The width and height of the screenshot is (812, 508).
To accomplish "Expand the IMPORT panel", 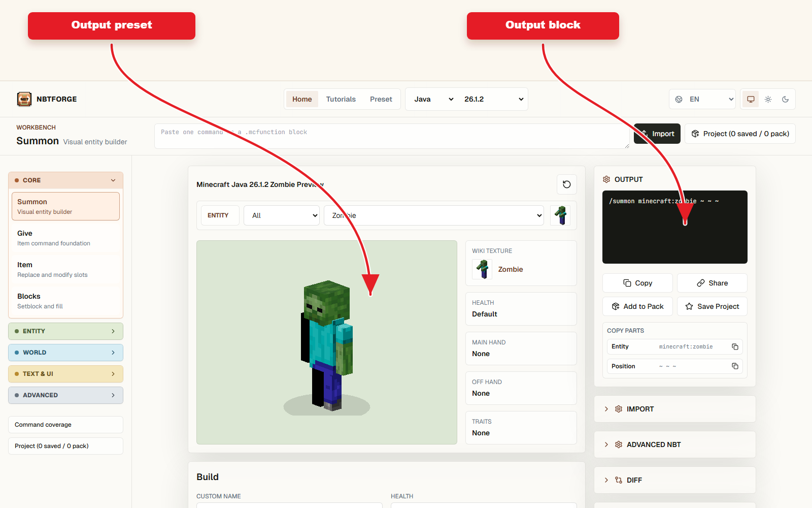I will click(x=674, y=409).
